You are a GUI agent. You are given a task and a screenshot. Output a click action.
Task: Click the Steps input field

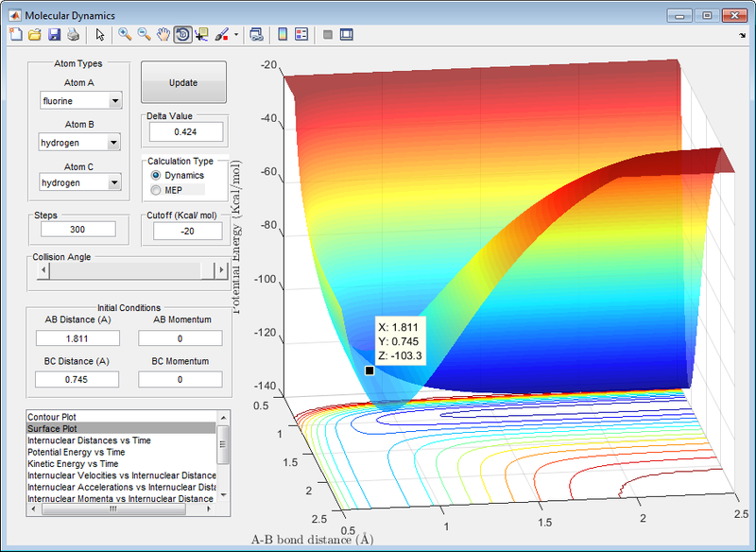pos(77,229)
